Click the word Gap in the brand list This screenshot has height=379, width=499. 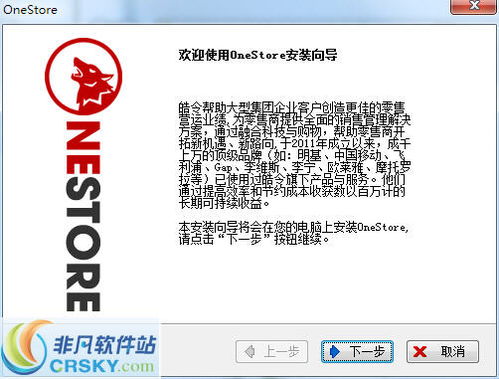point(223,167)
